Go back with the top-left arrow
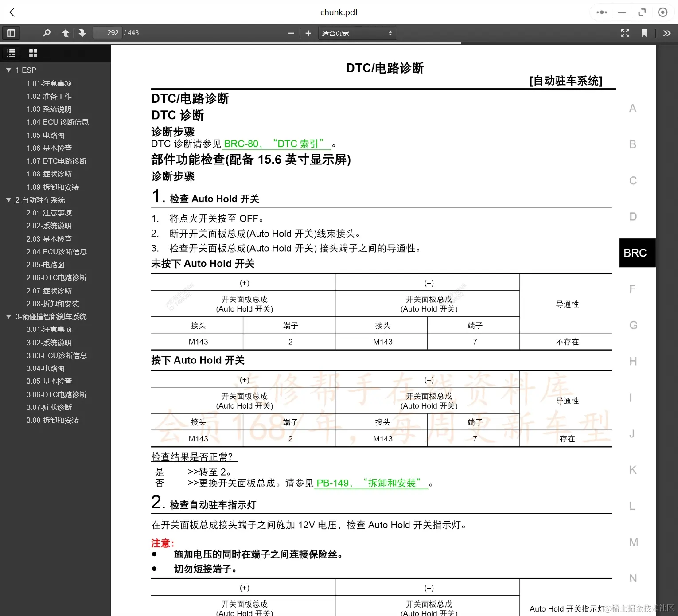 click(12, 12)
